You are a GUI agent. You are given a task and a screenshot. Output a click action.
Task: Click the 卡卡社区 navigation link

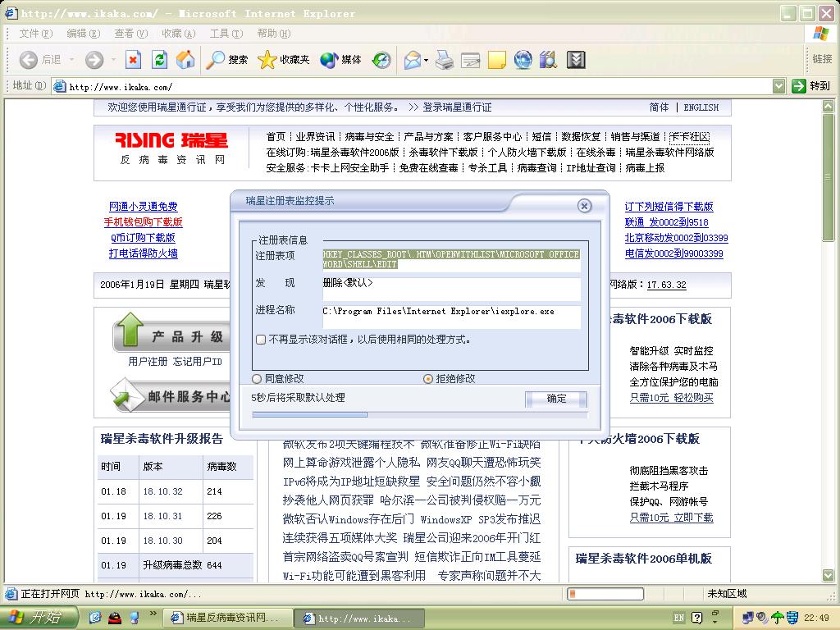click(689, 137)
